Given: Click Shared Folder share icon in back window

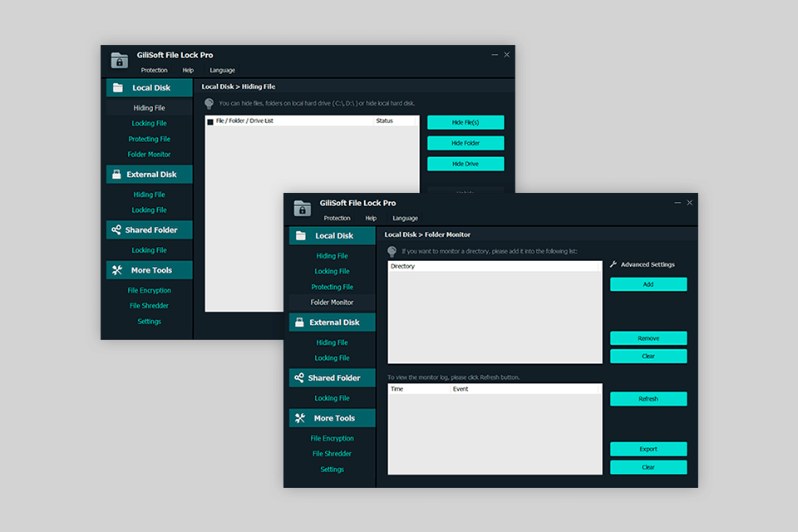Looking at the screenshot, I should click(x=116, y=229).
